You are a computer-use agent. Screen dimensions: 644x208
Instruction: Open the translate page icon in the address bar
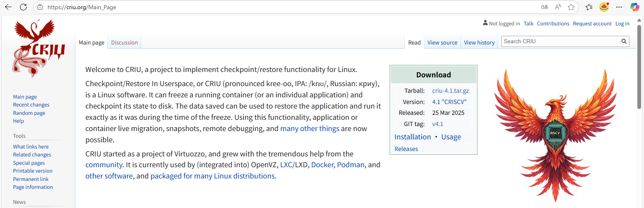[544, 7]
